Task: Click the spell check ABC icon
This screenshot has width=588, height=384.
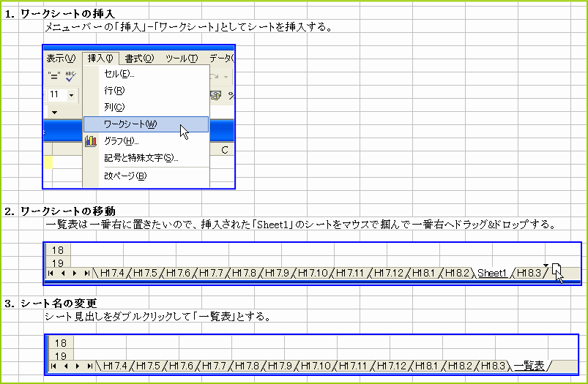Action: tap(70, 76)
